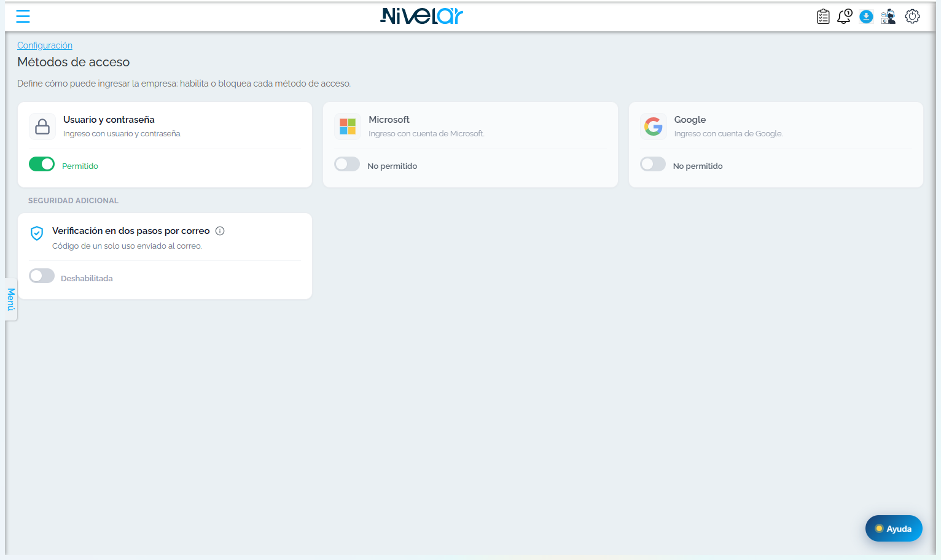The width and height of the screenshot is (941, 560).
Task: Click the Métodos de acceso heading
Action: pos(74,62)
